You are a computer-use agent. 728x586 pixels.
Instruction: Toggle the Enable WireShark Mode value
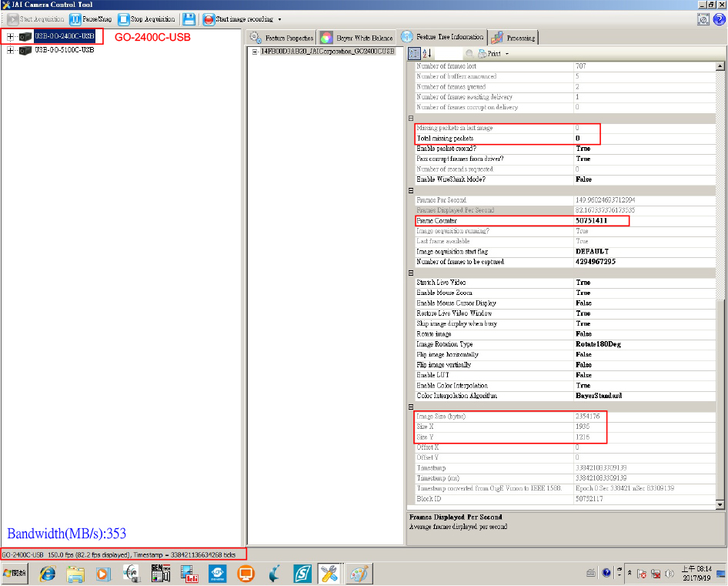(583, 179)
